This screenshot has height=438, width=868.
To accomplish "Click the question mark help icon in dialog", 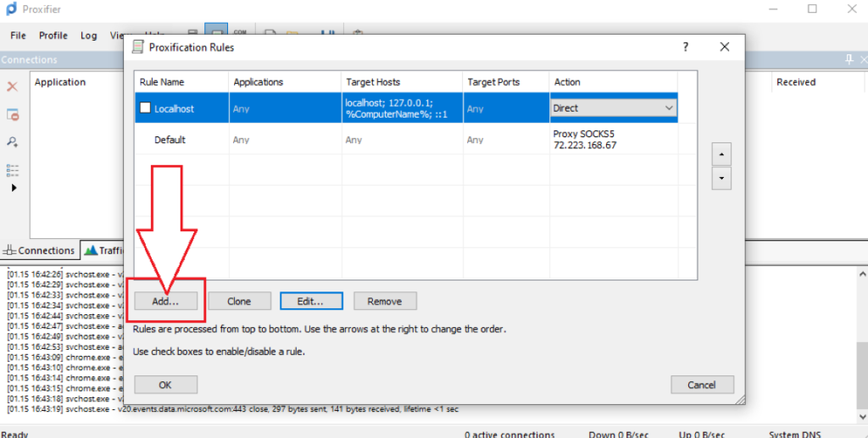I will click(x=686, y=47).
